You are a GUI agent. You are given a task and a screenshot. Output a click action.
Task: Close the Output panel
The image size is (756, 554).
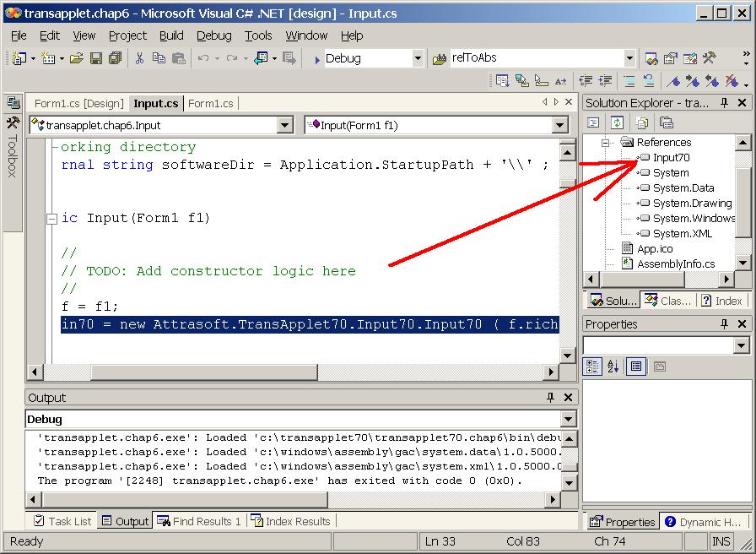pyautogui.click(x=569, y=397)
